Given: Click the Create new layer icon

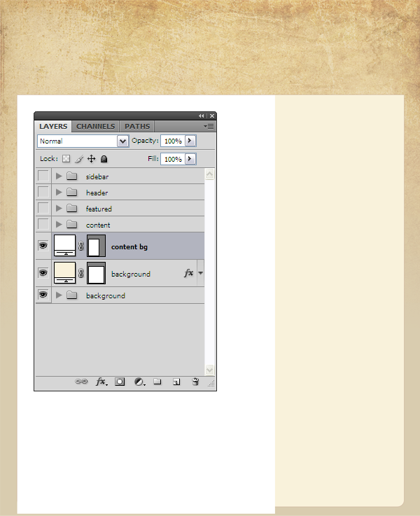Looking at the screenshot, I should pos(176,382).
